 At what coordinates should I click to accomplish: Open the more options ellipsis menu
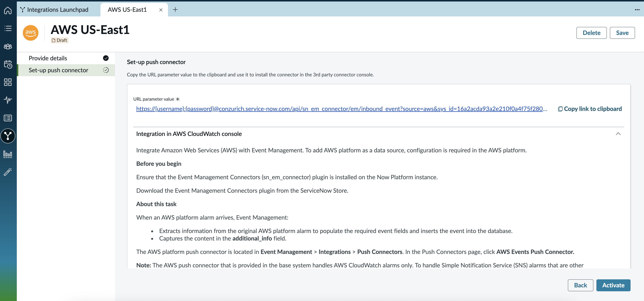[637, 10]
